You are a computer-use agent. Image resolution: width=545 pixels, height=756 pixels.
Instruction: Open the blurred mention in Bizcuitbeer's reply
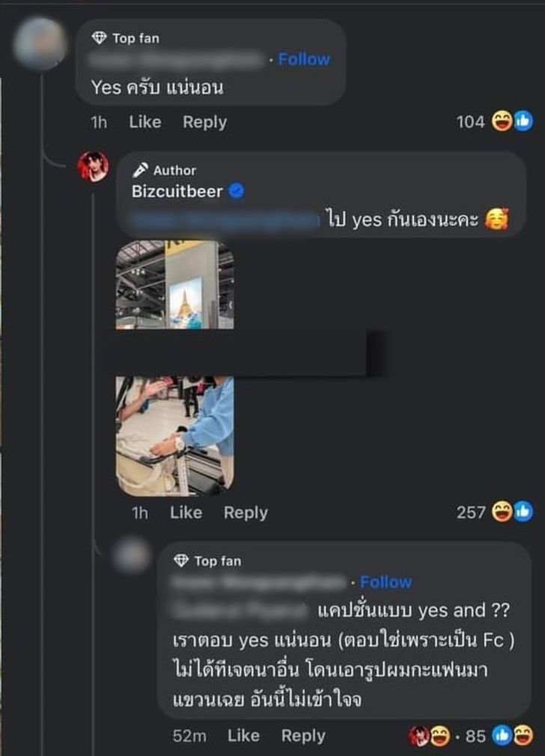click(x=225, y=220)
